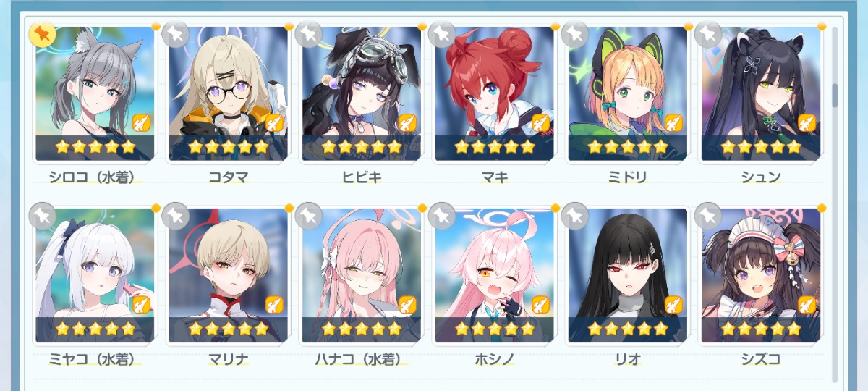Click the pin icon on シュン card

(707, 34)
